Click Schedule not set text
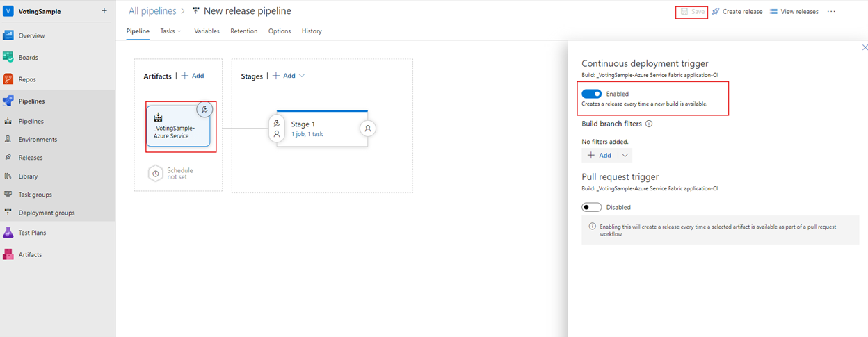Viewport: 868px width, 337px height. (179, 174)
